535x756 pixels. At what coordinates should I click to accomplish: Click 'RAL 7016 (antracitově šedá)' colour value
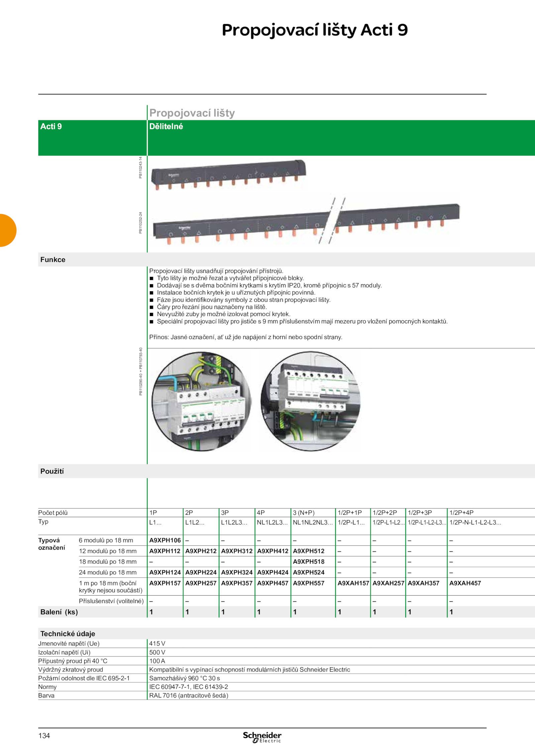click(189, 696)
